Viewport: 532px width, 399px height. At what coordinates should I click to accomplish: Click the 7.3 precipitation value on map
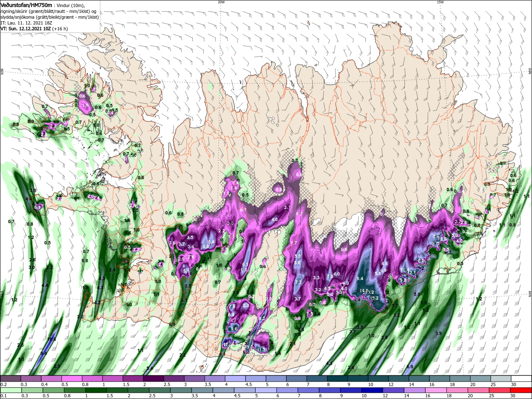[298, 282]
